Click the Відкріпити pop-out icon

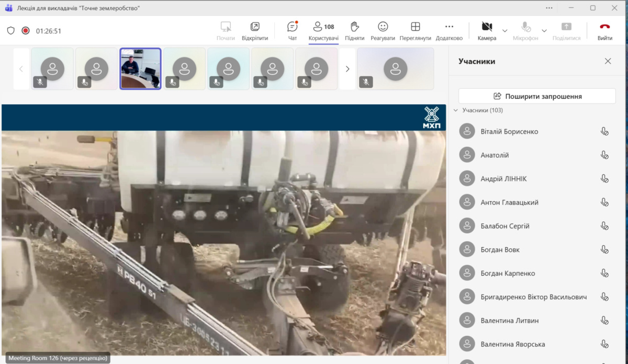click(x=255, y=30)
